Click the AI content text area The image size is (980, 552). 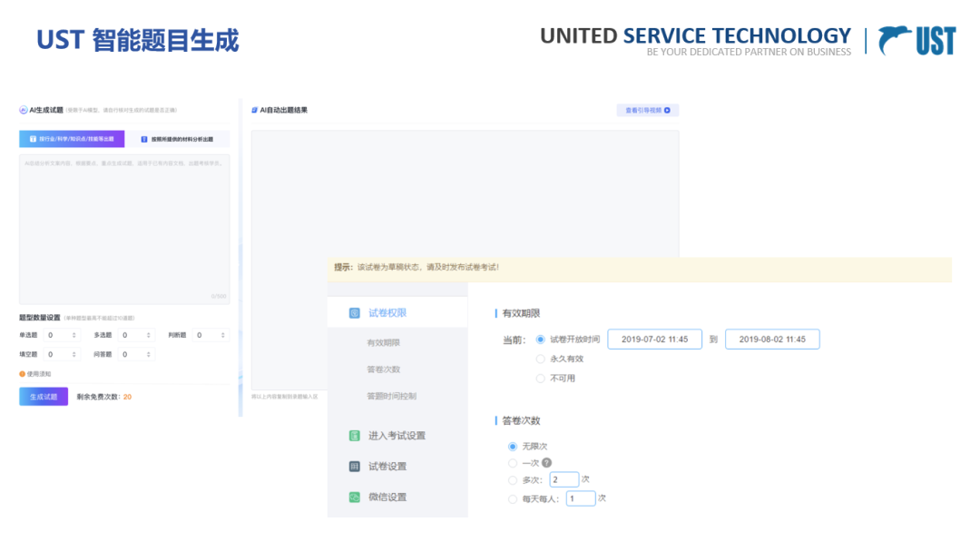tap(124, 230)
